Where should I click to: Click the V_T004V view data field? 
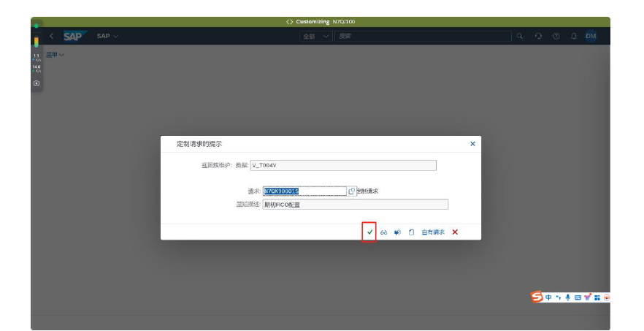click(342, 166)
